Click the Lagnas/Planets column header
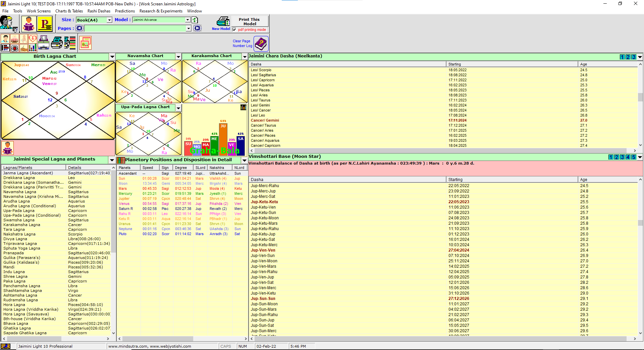This screenshot has width=644, height=350. point(33,168)
